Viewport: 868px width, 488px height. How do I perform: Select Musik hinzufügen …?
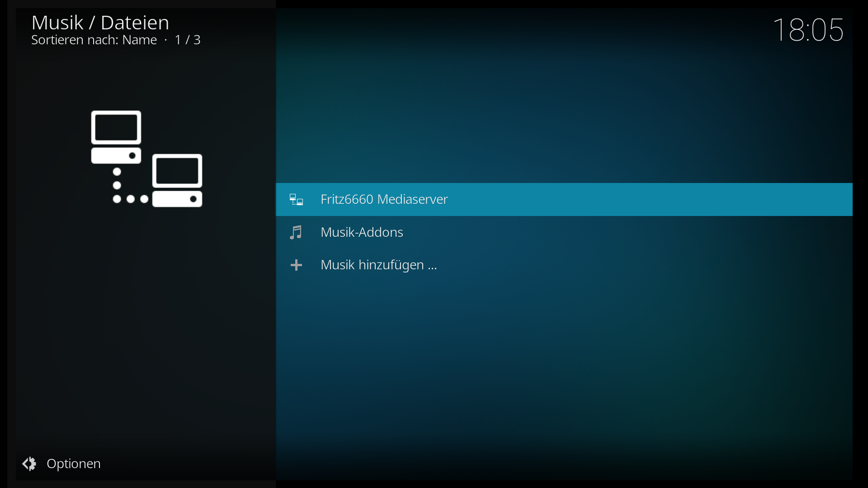(x=564, y=265)
